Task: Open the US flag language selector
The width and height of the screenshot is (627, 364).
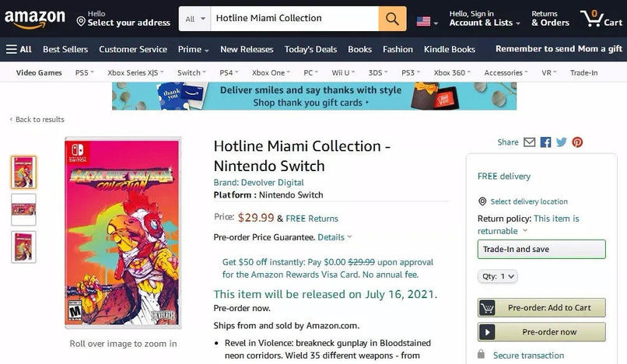Action: (426, 21)
